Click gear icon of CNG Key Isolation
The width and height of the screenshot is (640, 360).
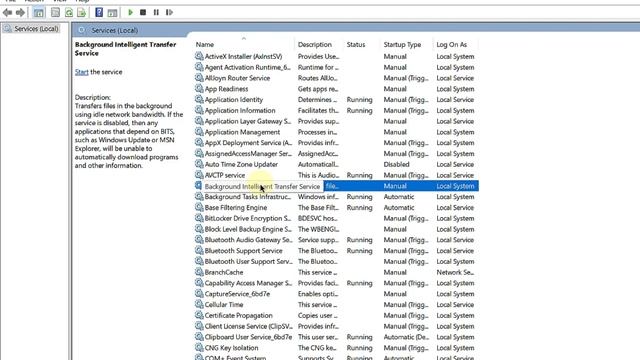pyautogui.click(x=199, y=347)
